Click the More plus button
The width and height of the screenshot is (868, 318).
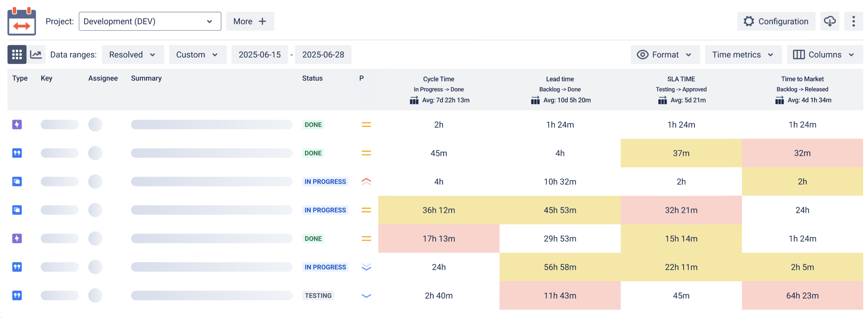tap(250, 21)
